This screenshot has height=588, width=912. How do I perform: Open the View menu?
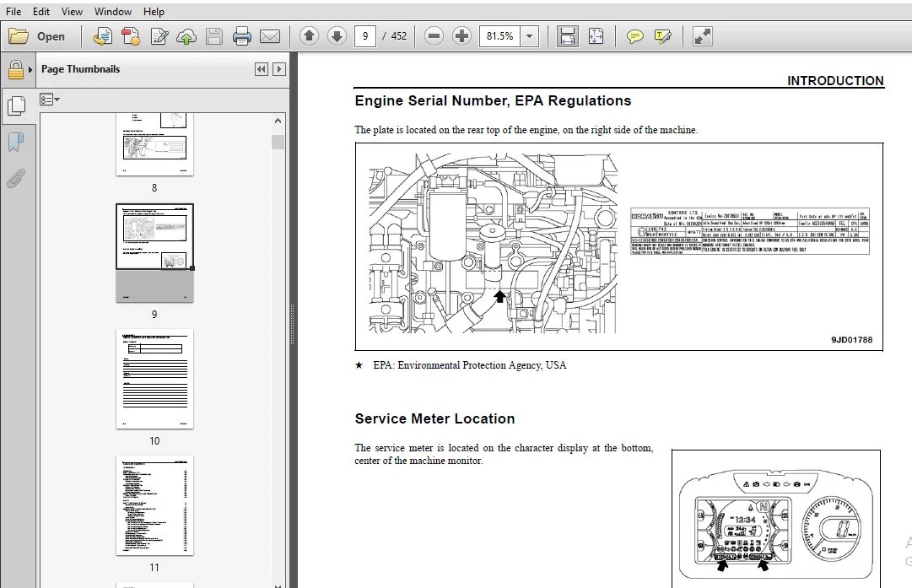click(x=72, y=12)
